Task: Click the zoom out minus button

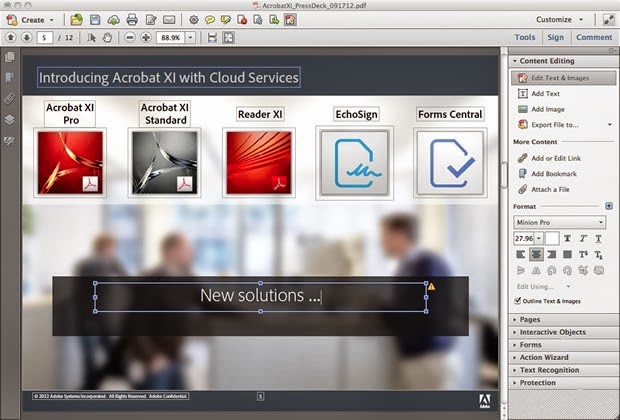Action: coord(130,37)
